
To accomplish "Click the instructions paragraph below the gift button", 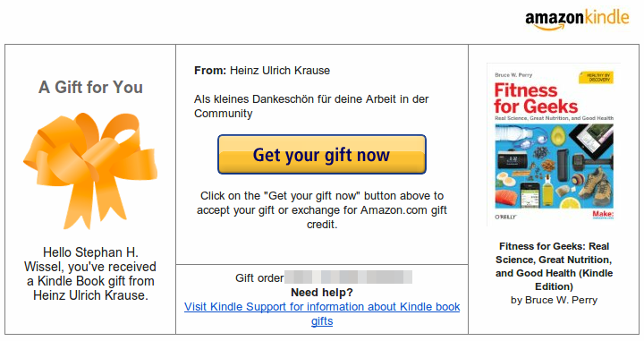I will tap(322, 210).
